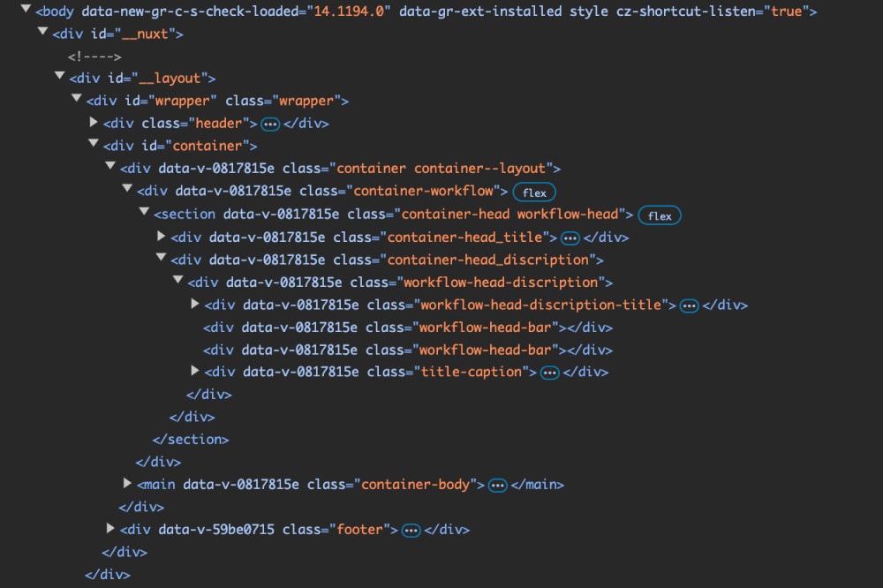883x588 pixels.
Task: Select the container container--layout div line
Action: coord(340,169)
